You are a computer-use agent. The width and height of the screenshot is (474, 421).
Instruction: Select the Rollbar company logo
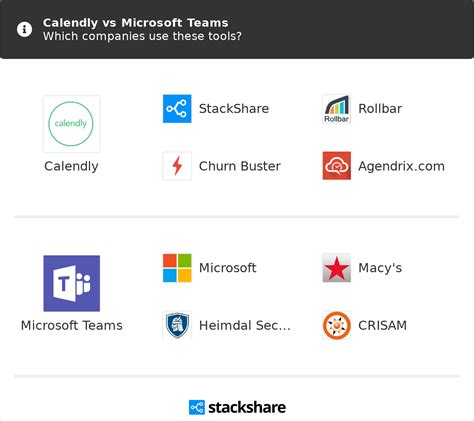[x=336, y=109]
